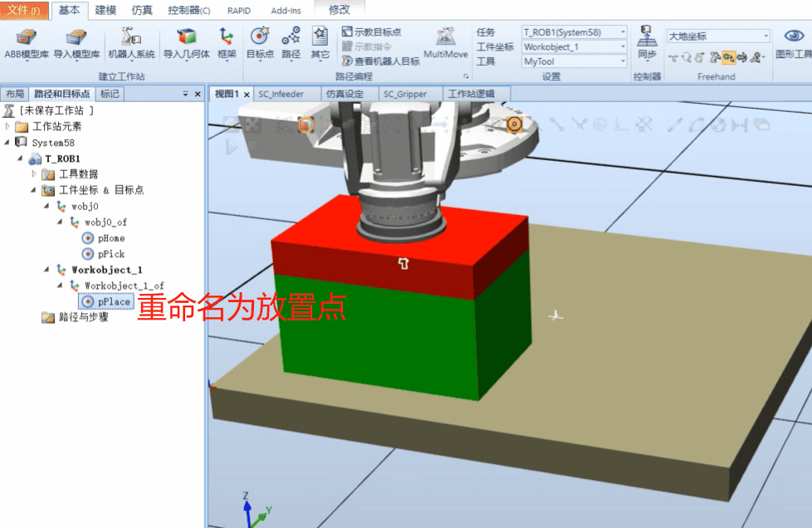Collapse the wobj0 node
Image resolution: width=812 pixels, height=528 pixels.
(46, 206)
